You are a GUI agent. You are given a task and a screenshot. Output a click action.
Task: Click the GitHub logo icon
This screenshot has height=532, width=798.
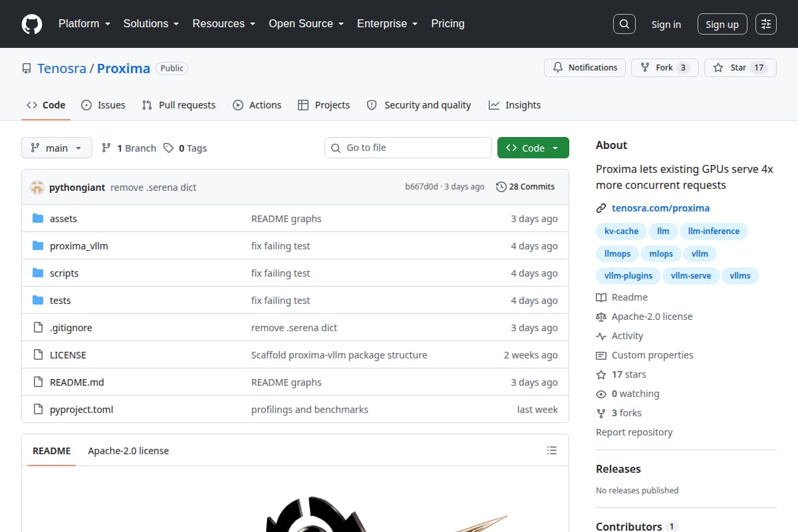click(x=32, y=24)
